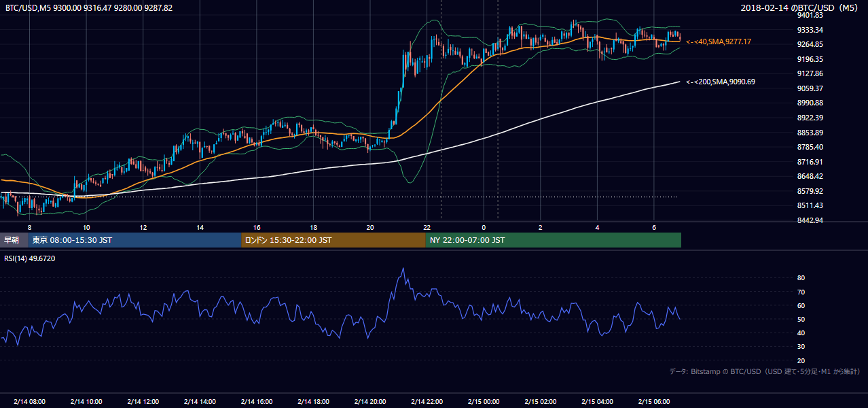Screen dimensions: 868x408
Task: Click the NY 22:00-07:00 JST session bar
Action: pos(553,240)
